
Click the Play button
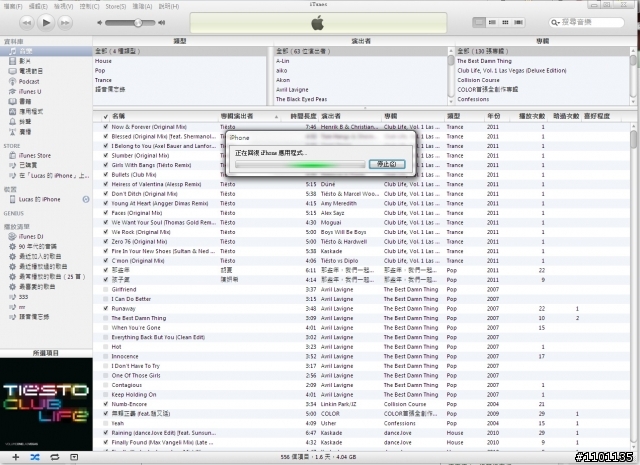46,22
